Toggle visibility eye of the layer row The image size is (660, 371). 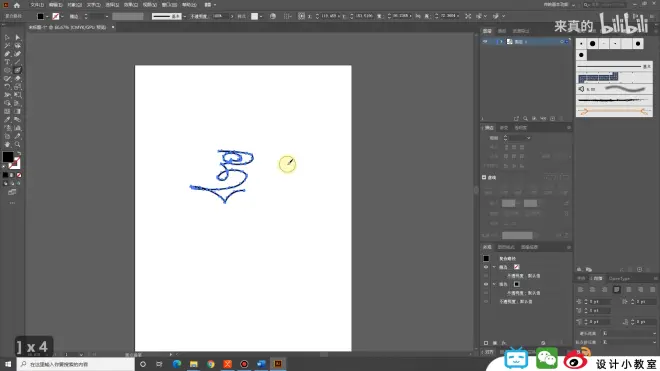(x=485, y=42)
